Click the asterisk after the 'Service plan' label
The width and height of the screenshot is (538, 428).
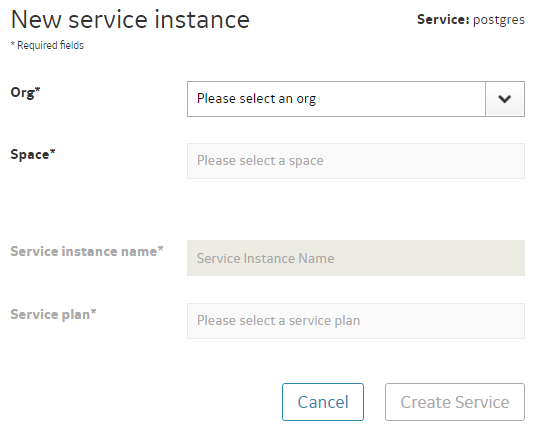point(93,311)
